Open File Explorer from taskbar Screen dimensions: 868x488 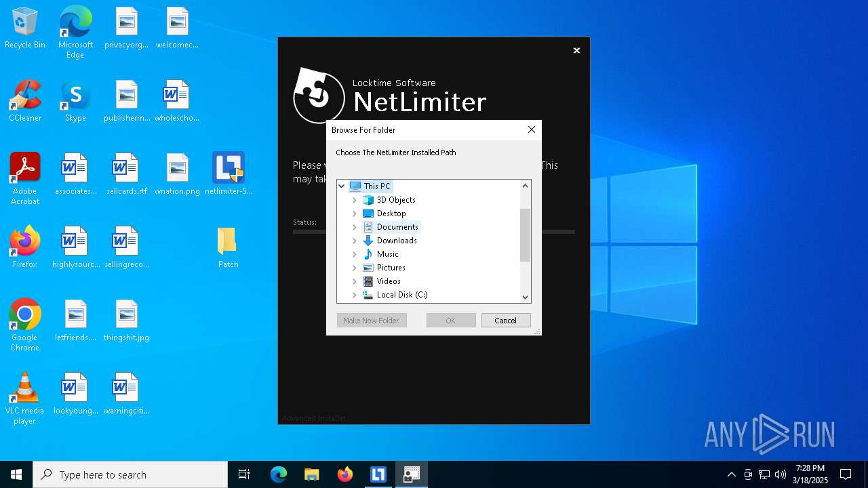[x=311, y=474]
